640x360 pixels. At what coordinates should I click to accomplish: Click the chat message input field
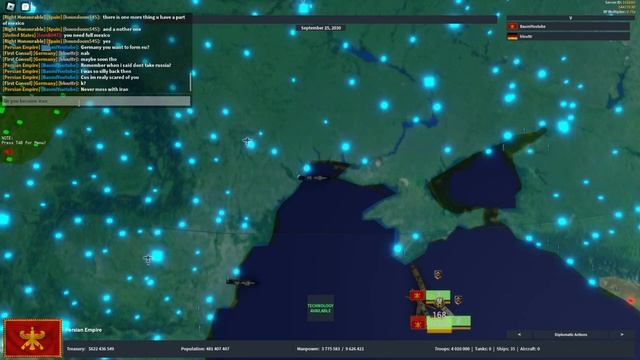click(96, 101)
